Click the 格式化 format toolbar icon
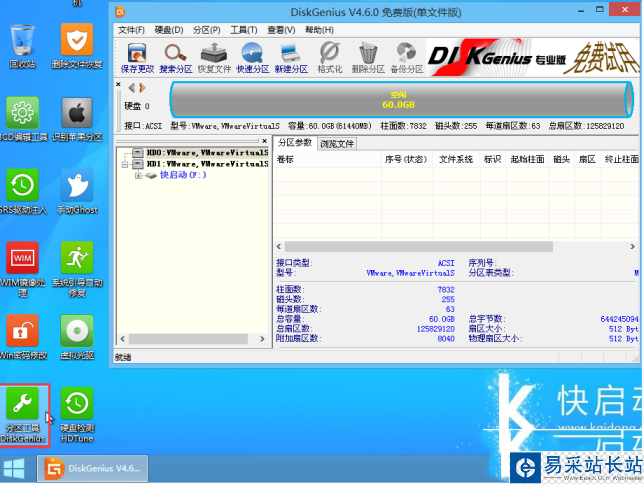Image resolution: width=644 pixels, height=484 pixels. point(330,58)
